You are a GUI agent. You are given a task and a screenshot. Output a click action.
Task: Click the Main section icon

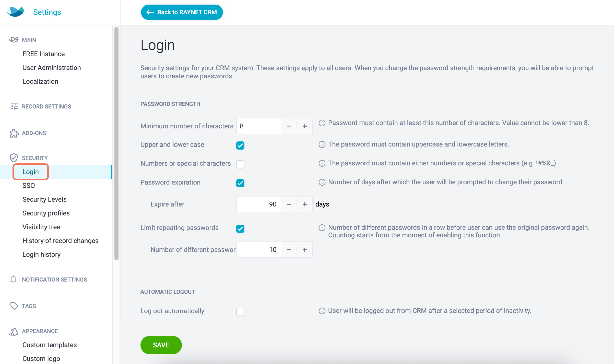(14, 40)
